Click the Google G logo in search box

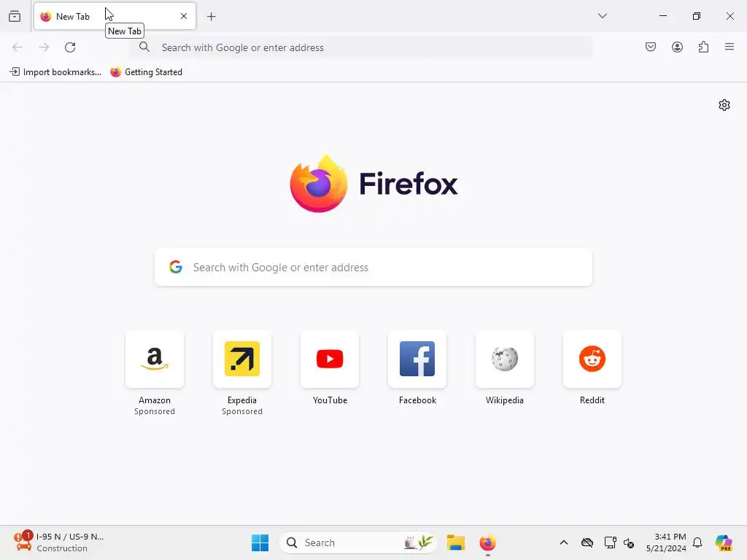tap(176, 267)
